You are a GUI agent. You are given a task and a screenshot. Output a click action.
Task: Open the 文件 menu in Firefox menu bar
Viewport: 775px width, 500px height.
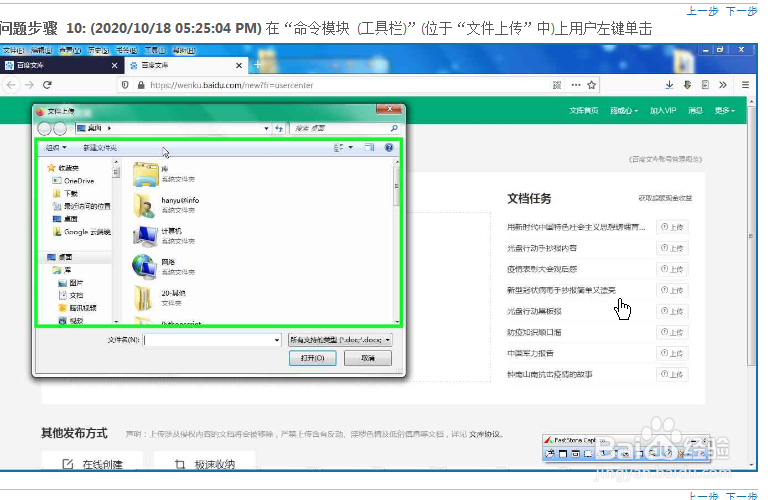[14, 50]
